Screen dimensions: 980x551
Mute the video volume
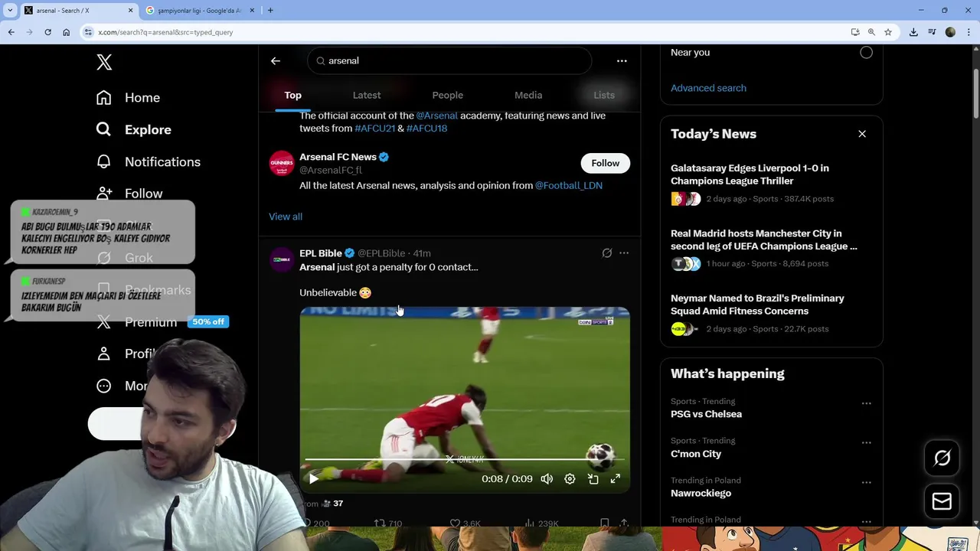click(x=547, y=478)
